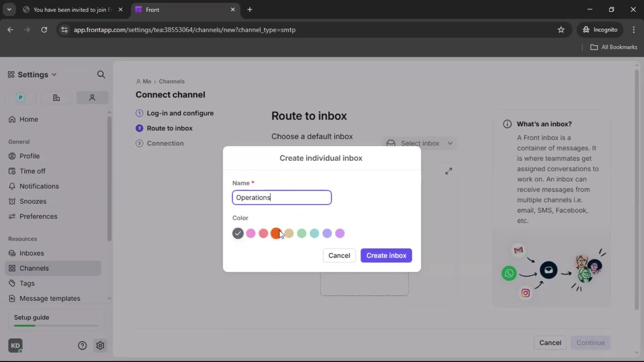Switch to the company workspace tab
Viewport: 644px width, 362px height.
(x=56, y=98)
